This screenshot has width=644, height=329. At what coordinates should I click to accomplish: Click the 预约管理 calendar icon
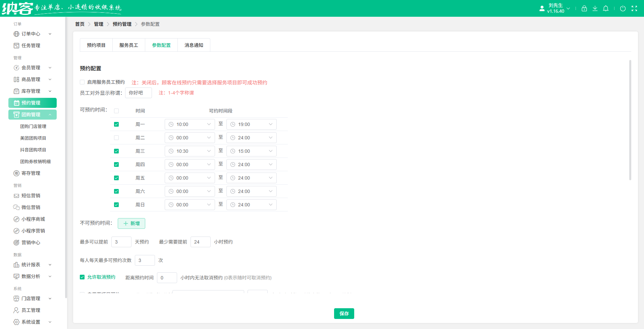[16, 103]
